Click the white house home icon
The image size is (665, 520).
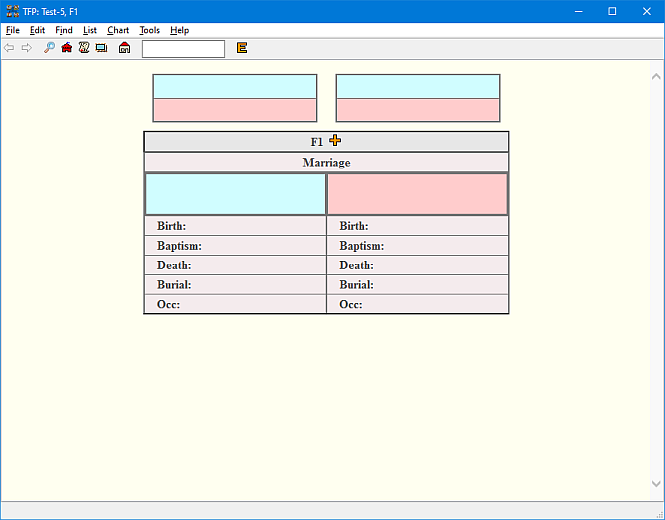(x=124, y=48)
